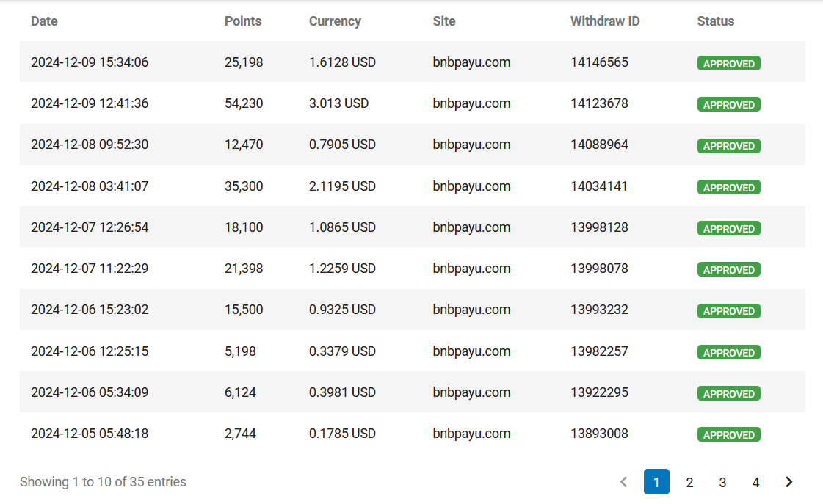Click the 'Showing 1 to 10 of 35 entries' text
Viewport: 823px width, 504px height.
point(103,482)
